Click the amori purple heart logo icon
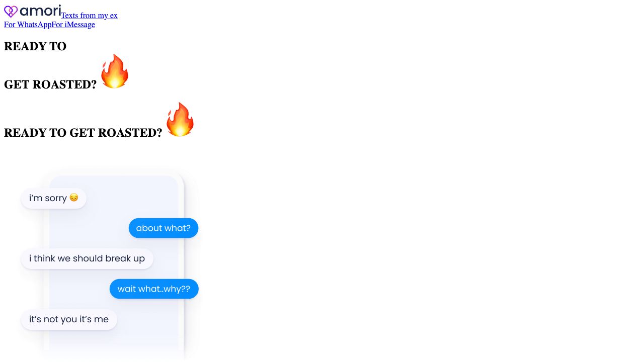Viewport: 644px width, 362px height. [11, 11]
